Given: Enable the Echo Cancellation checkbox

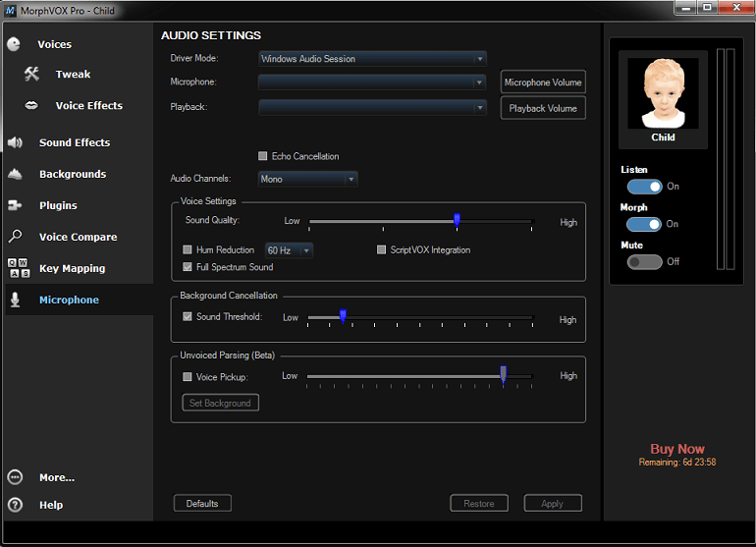Looking at the screenshot, I should tap(263, 156).
